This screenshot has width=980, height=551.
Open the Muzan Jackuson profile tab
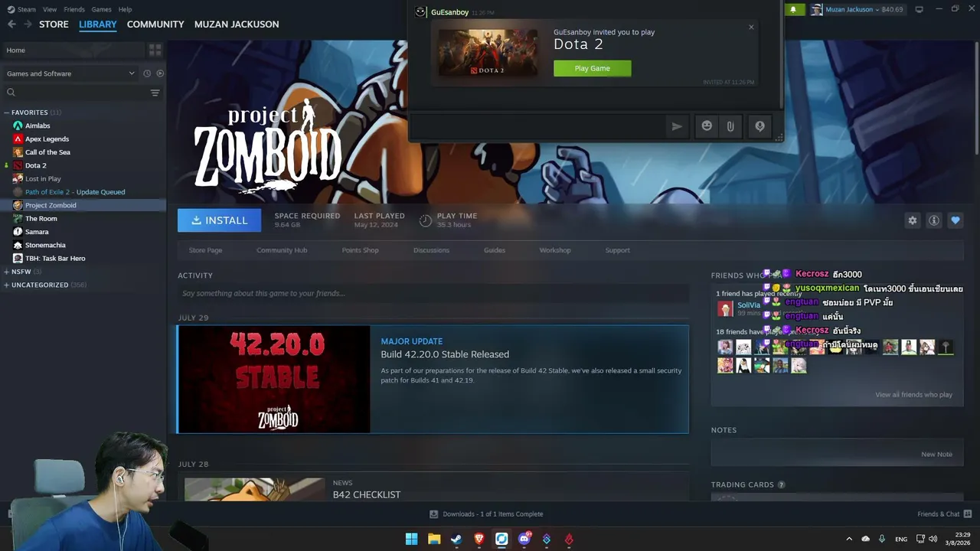tap(237, 24)
